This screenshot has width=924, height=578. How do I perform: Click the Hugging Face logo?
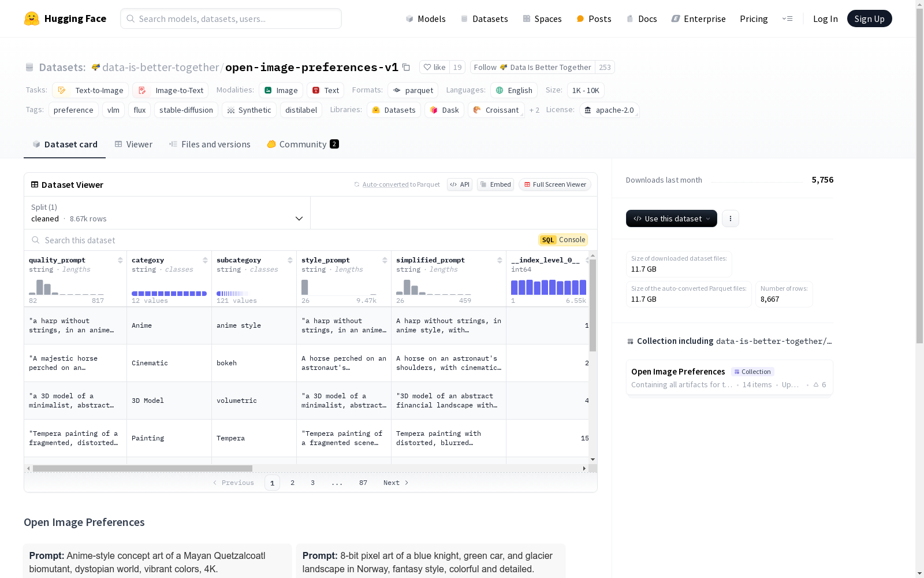tap(65, 18)
